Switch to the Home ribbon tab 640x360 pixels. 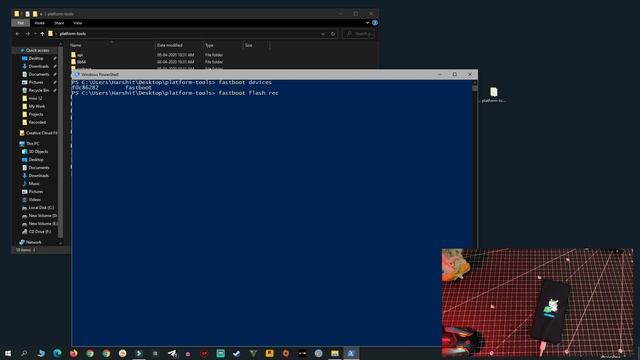point(40,23)
